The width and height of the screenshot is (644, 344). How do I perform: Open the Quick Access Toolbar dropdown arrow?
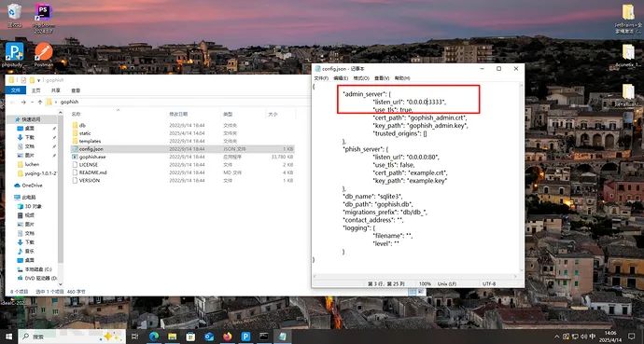click(x=38, y=80)
